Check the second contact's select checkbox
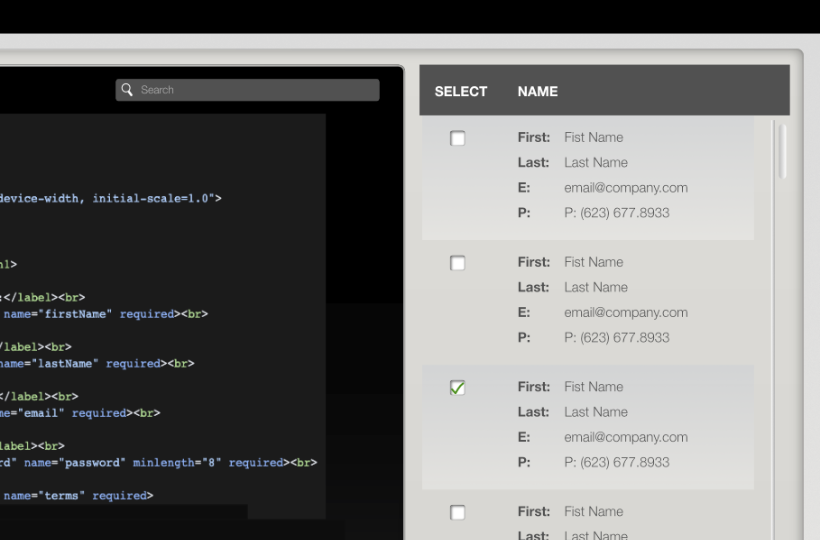The width and height of the screenshot is (820, 540). pyautogui.click(x=458, y=263)
